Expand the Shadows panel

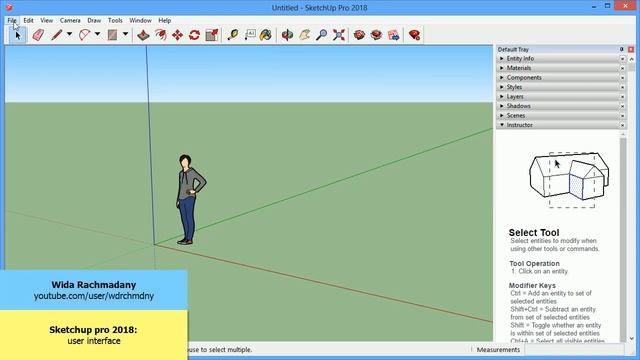tap(561, 106)
